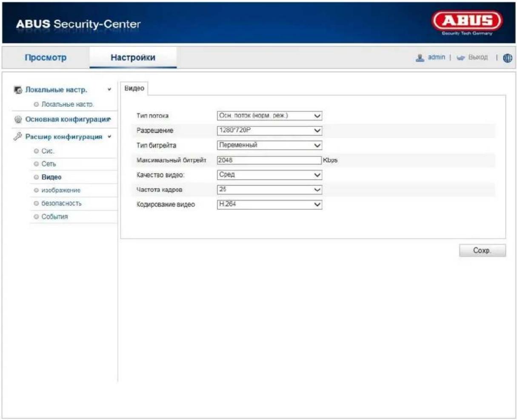517x420 pixels.
Task: Collapse the Локальные настр. section chevron
Action: point(110,90)
